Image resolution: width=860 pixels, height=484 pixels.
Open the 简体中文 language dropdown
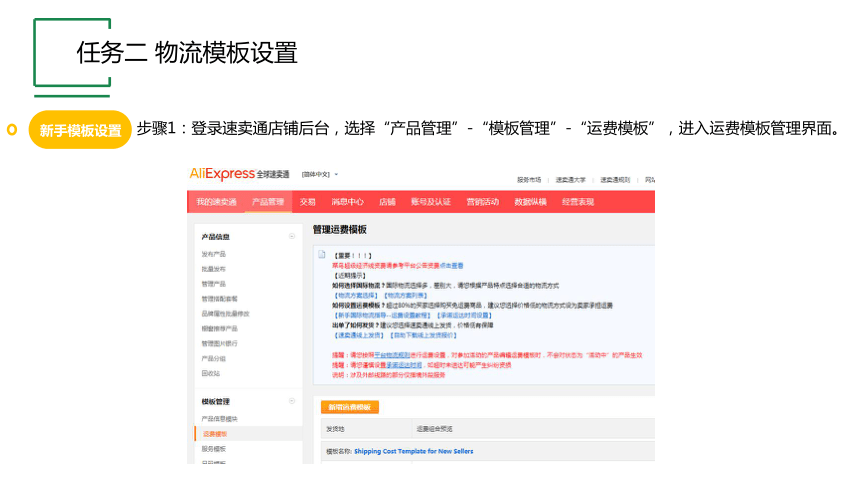click(320, 175)
